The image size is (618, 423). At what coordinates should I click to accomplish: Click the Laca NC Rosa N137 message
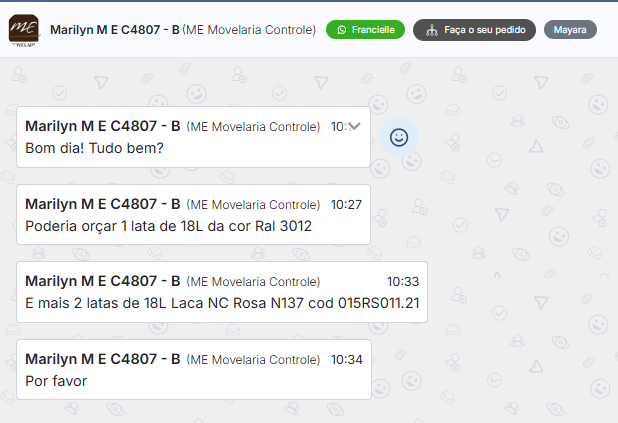(222, 303)
